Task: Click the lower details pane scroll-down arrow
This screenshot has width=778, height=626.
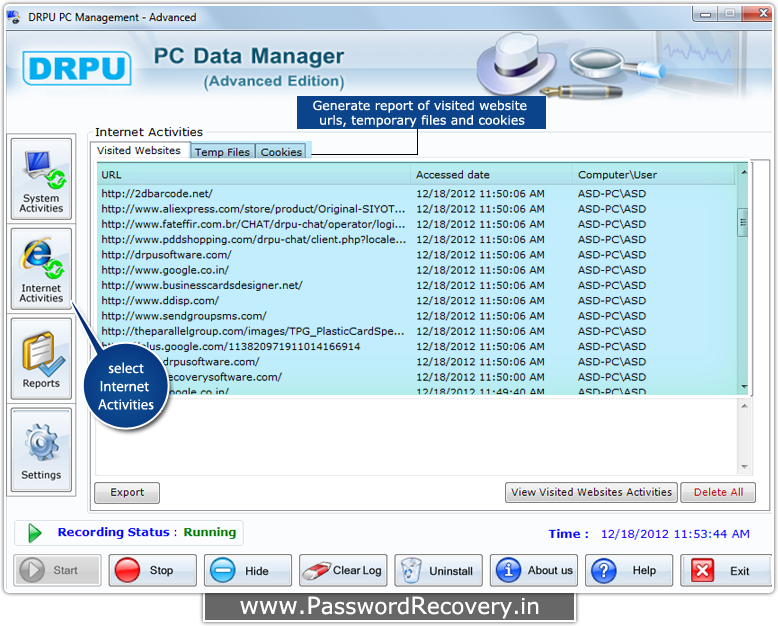Action: coord(744,466)
